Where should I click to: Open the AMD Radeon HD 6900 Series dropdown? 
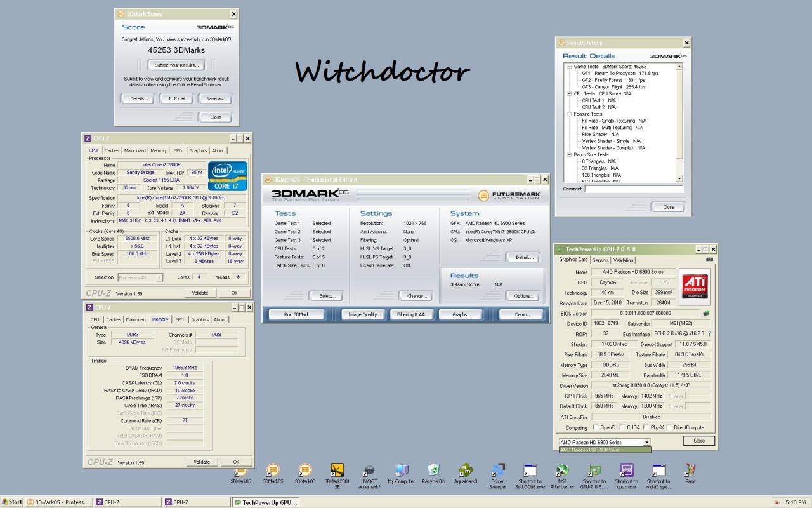click(646, 442)
